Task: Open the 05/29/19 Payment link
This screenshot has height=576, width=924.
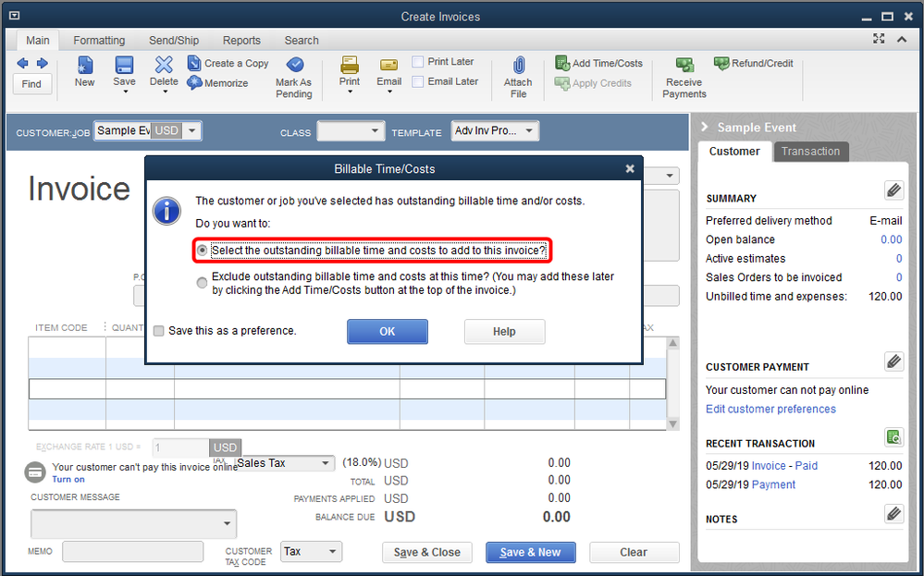Action: point(773,484)
